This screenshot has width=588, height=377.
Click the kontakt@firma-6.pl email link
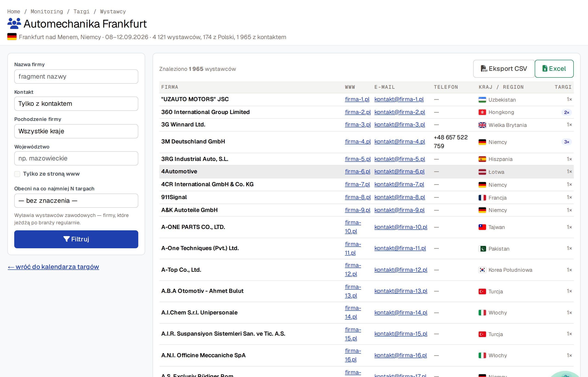pos(399,171)
